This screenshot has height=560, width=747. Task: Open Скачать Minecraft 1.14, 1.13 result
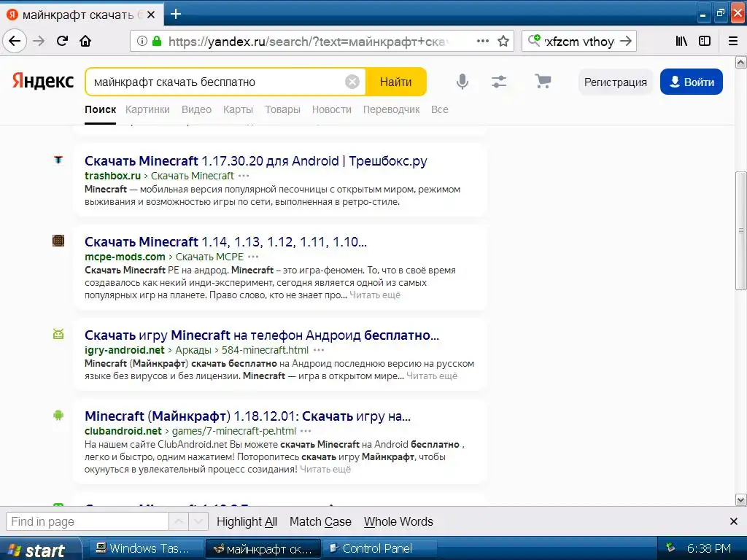pyautogui.click(x=226, y=242)
